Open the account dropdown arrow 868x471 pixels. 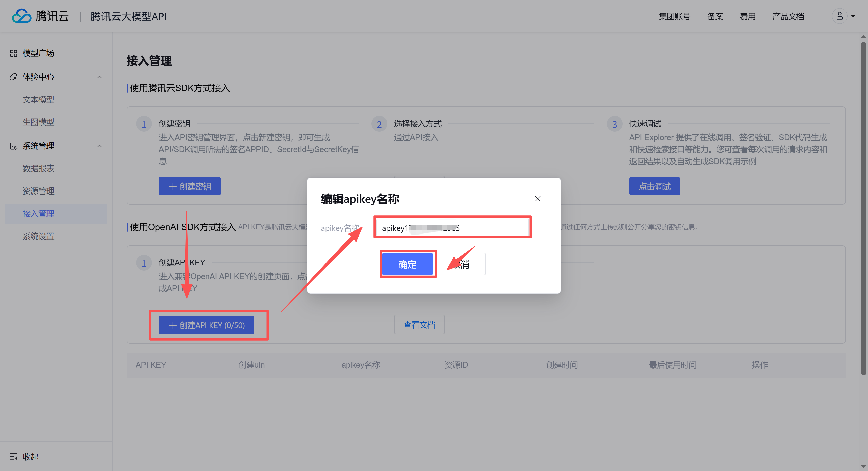click(x=853, y=16)
